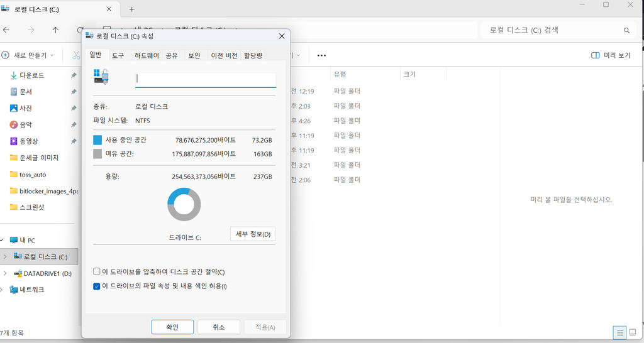
Task: Expand 로컬 디스크 (C:) in the tree
Action: coord(5,256)
